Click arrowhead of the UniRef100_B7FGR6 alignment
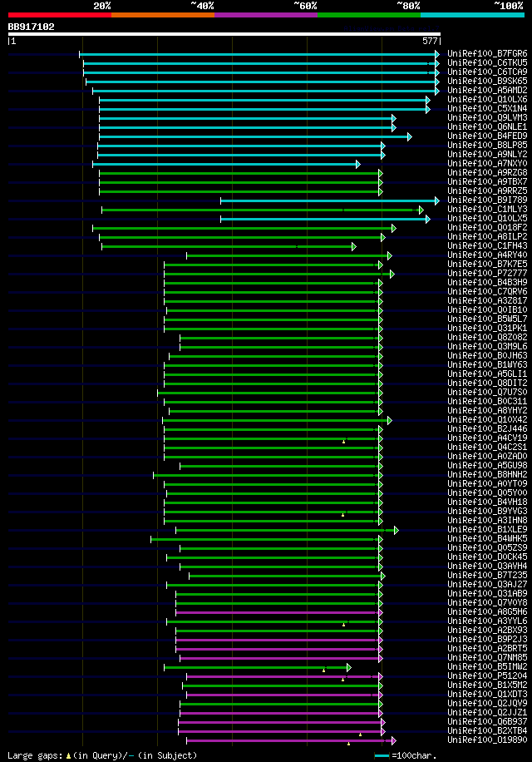Screen dimensions: 532x762 [437, 54]
